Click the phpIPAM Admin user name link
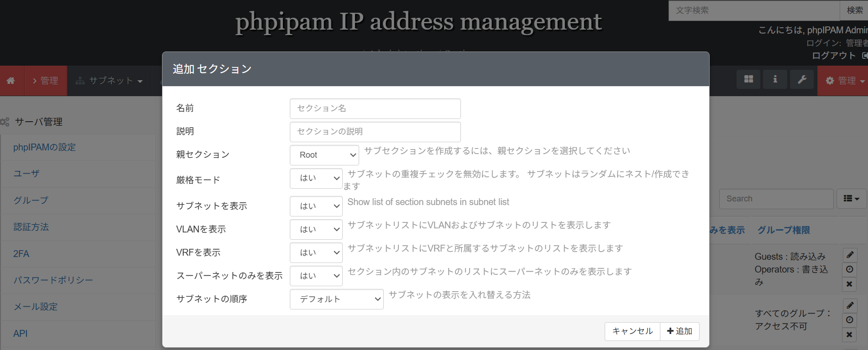The height and width of the screenshot is (350, 868). pos(837,30)
